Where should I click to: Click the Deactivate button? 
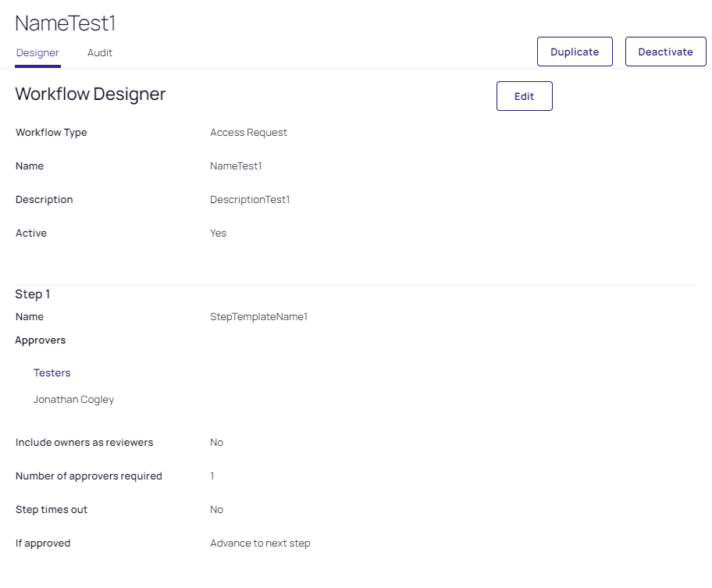(x=665, y=52)
